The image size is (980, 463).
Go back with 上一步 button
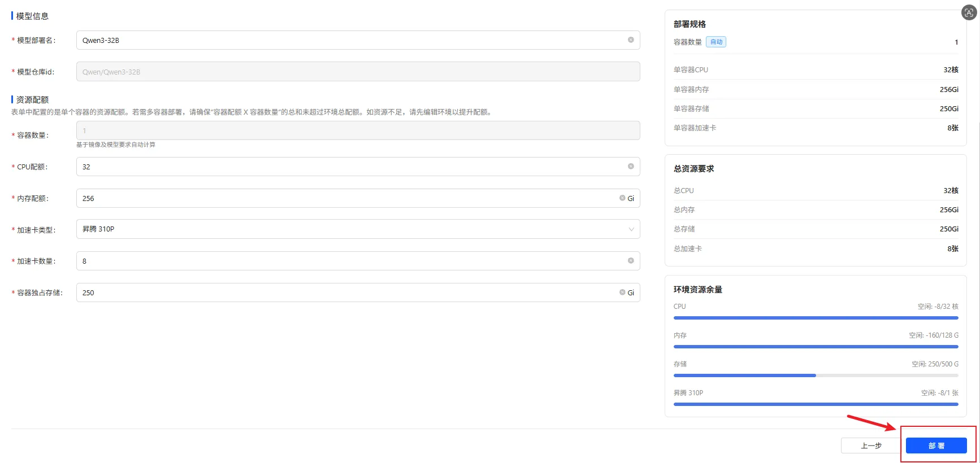pyautogui.click(x=871, y=445)
